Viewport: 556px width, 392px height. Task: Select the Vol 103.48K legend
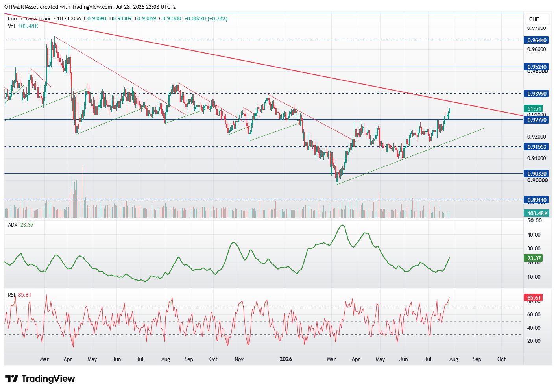click(x=23, y=26)
